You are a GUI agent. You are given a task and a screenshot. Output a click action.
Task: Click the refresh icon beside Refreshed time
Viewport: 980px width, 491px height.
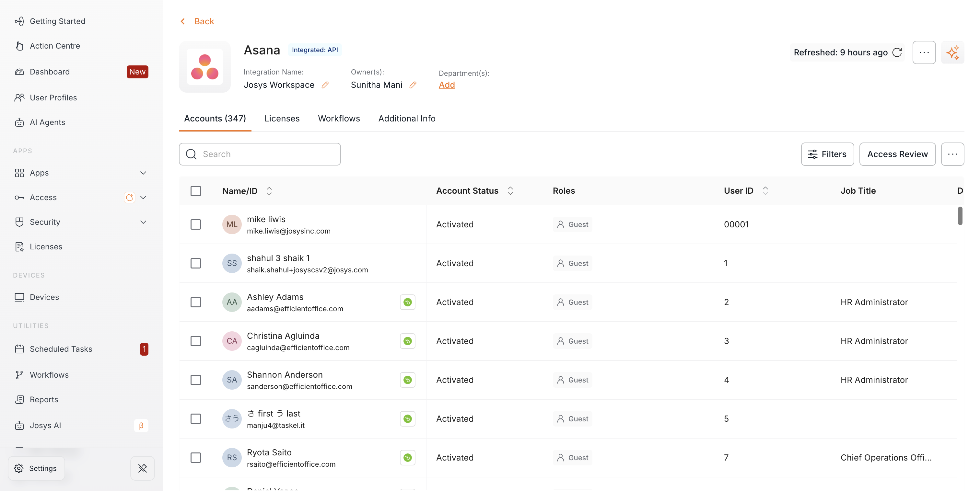click(897, 52)
